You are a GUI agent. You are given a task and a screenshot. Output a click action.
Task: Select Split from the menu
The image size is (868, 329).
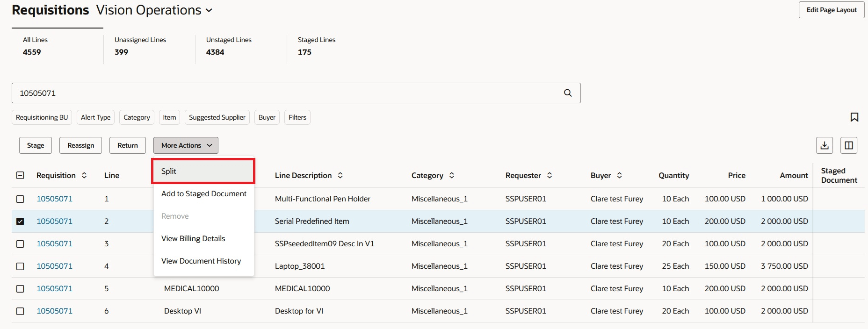pos(203,171)
